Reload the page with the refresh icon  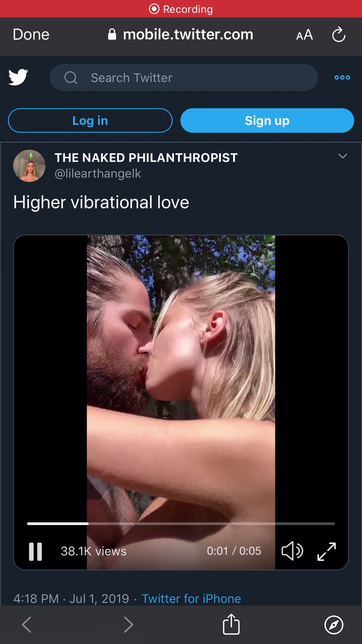click(339, 34)
